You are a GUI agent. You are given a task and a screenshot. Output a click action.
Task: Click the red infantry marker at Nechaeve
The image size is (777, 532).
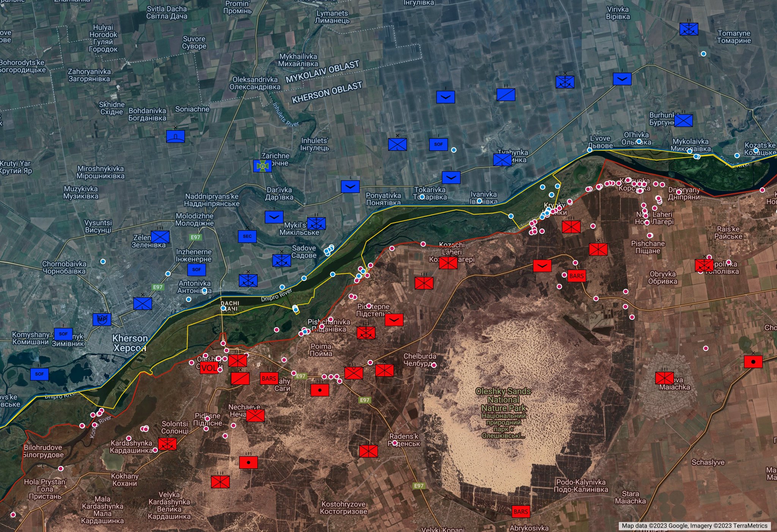point(255,416)
